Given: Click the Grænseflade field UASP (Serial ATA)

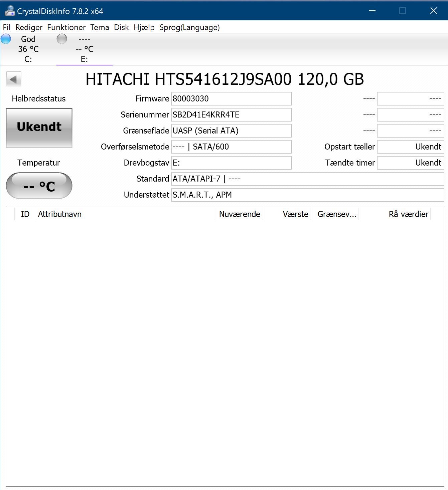Looking at the screenshot, I should 231,131.
